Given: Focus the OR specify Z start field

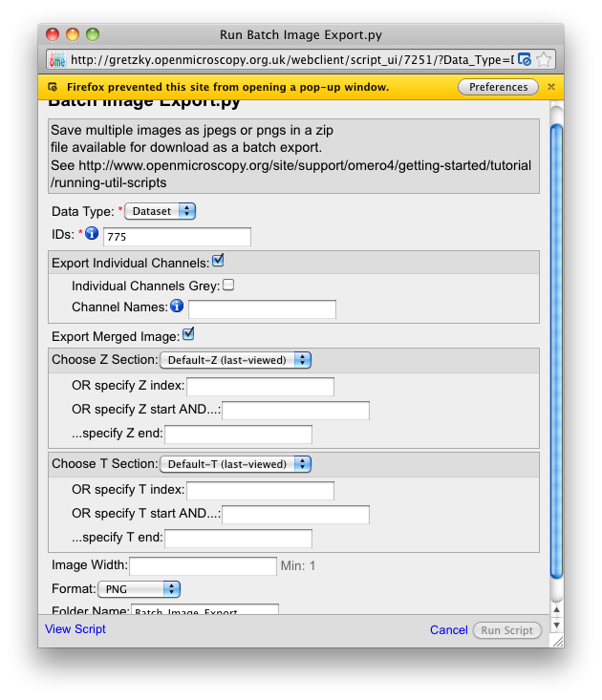Looking at the screenshot, I should click(295, 411).
